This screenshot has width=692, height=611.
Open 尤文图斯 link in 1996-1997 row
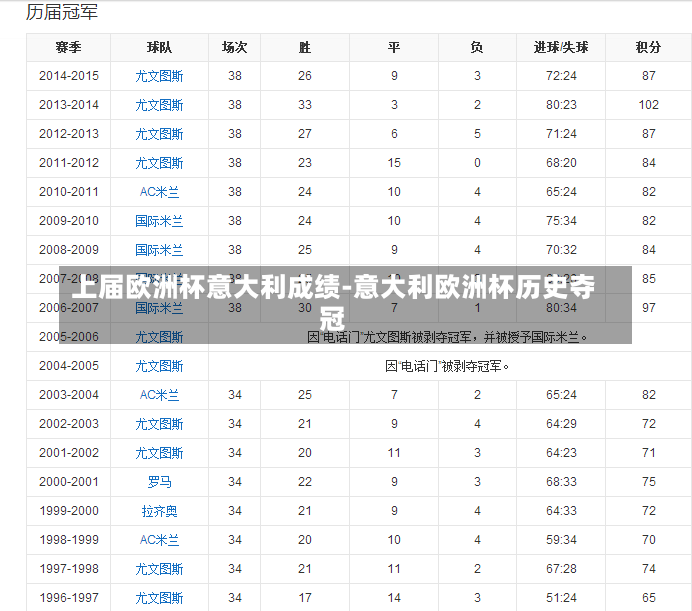click(x=159, y=598)
